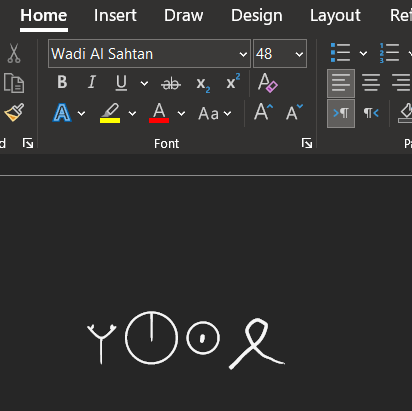
Task: Select the Format Painter brush
Action: pos(14,112)
